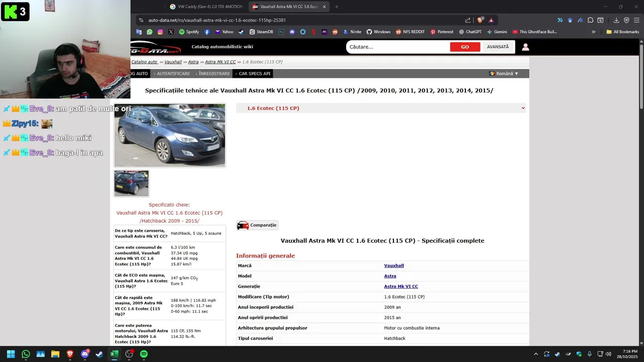Open the This GhostFace Buil... YouTube bookmark
Screen dimensions: 644x362
pyautogui.click(x=535, y=32)
